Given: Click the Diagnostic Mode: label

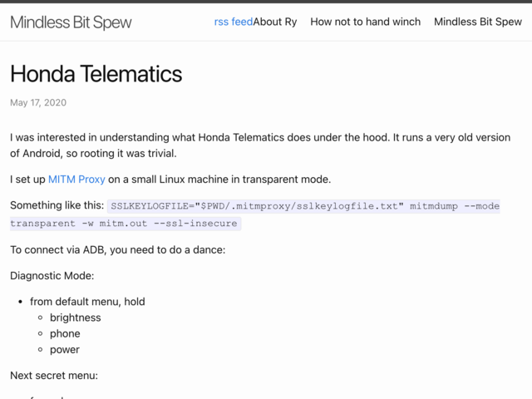Looking at the screenshot, I should [x=52, y=275].
